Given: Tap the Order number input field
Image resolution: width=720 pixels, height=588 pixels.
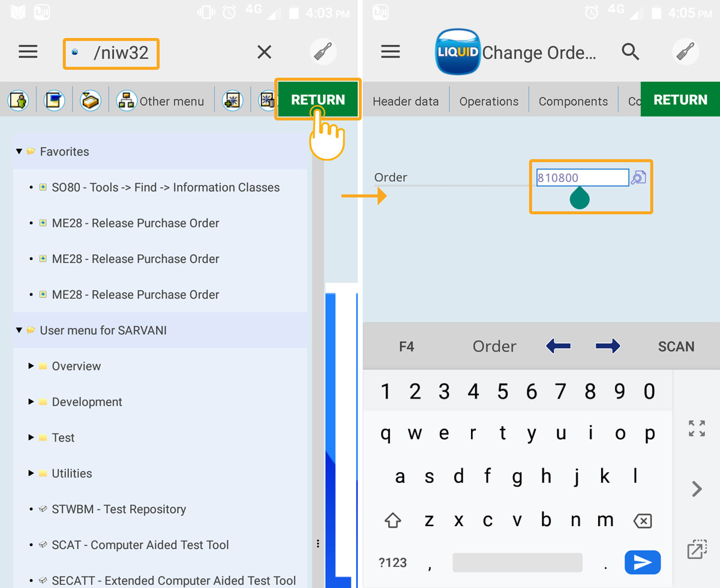Looking at the screenshot, I should 582,178.
